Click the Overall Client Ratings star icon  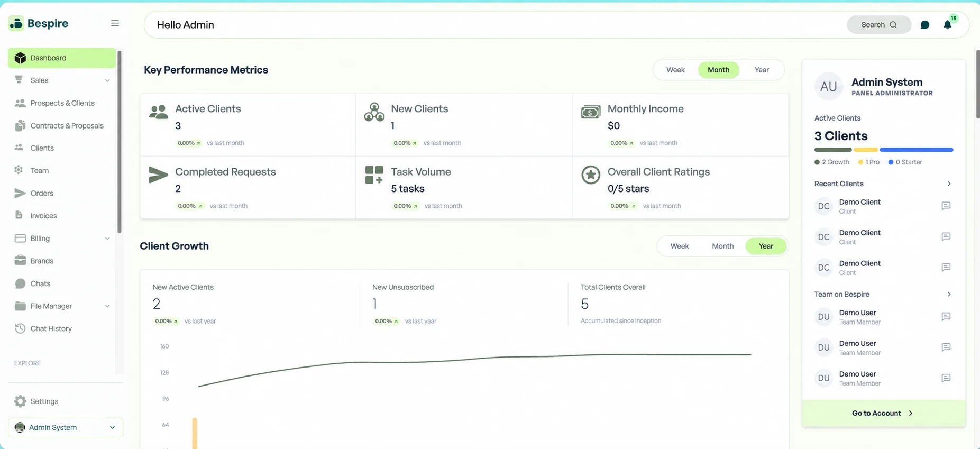[x=591, y=175]
